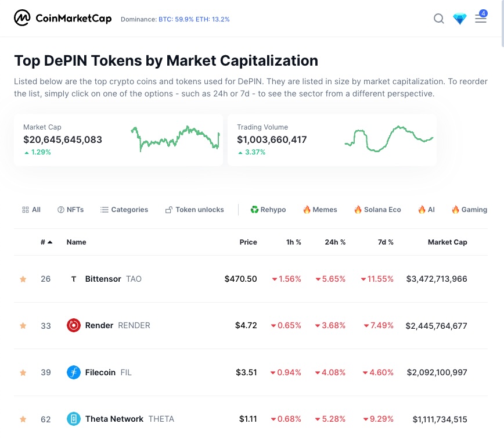Open the hamburger menu with notification badge
Screen dimensions: 504x438
coord(481,17)
